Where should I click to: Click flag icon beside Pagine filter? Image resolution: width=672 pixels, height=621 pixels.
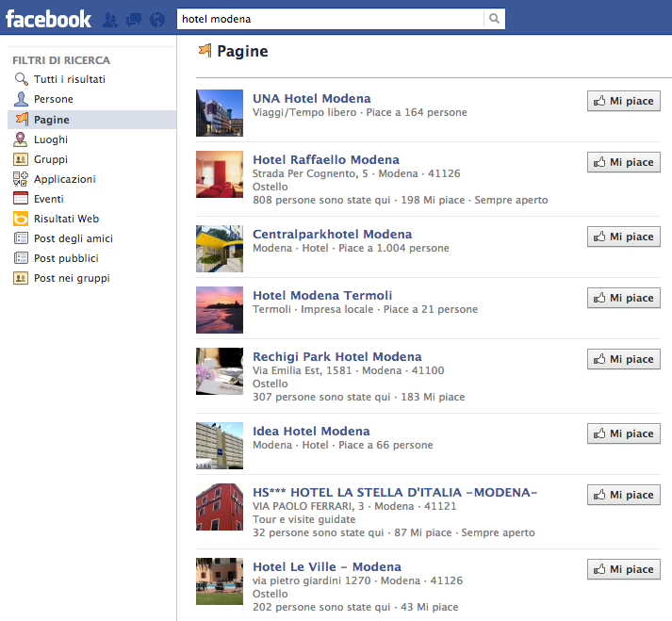[x=22, y=119]
